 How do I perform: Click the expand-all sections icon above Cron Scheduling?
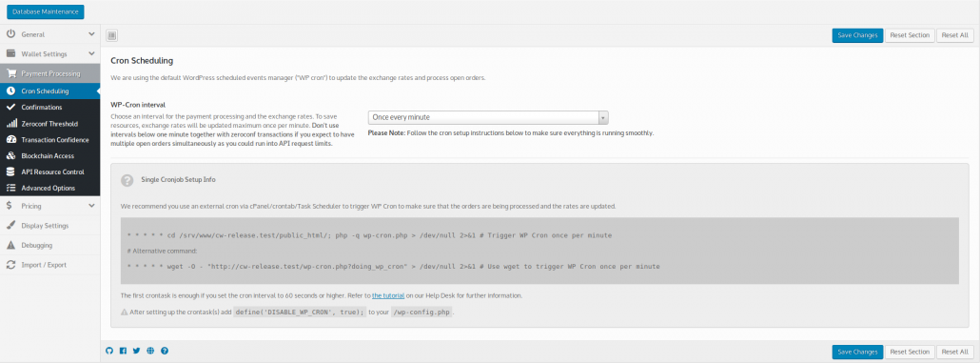point(112,35)
